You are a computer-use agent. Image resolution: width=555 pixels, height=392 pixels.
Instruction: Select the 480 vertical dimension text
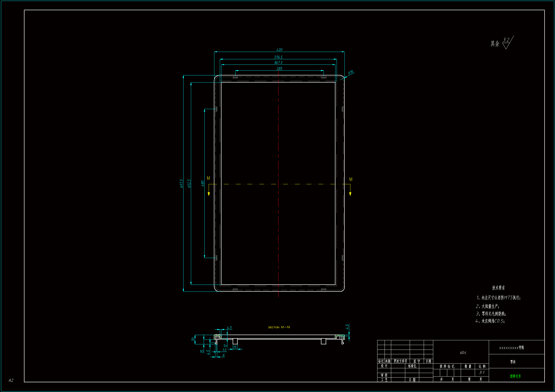(202, 183)
